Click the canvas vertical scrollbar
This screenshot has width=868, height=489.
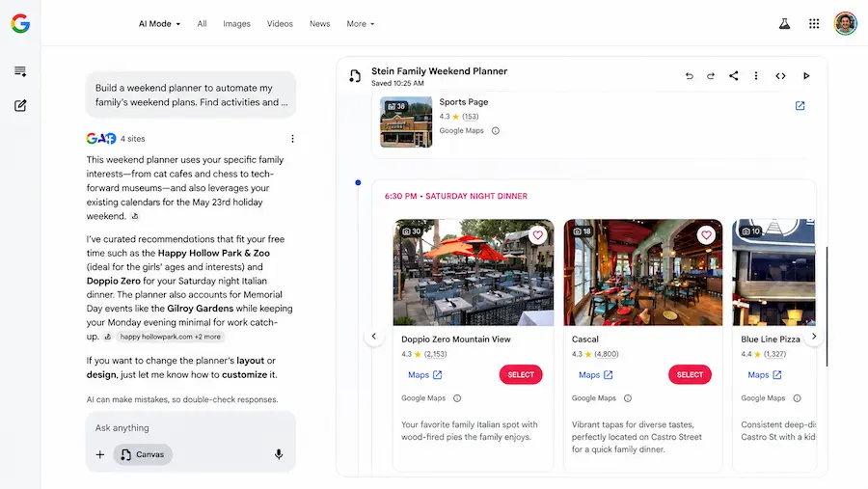tap(827, 307)
